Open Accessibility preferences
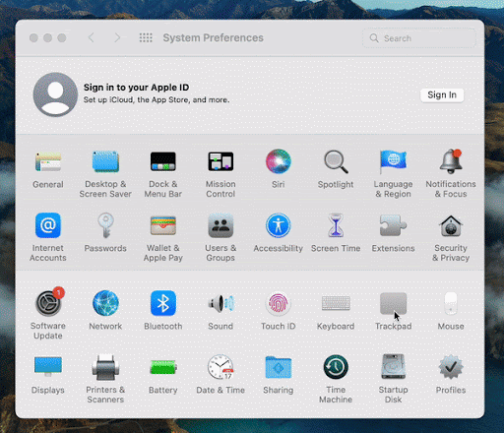The height and width of the screenshot is (433, 504). (278, 225)
